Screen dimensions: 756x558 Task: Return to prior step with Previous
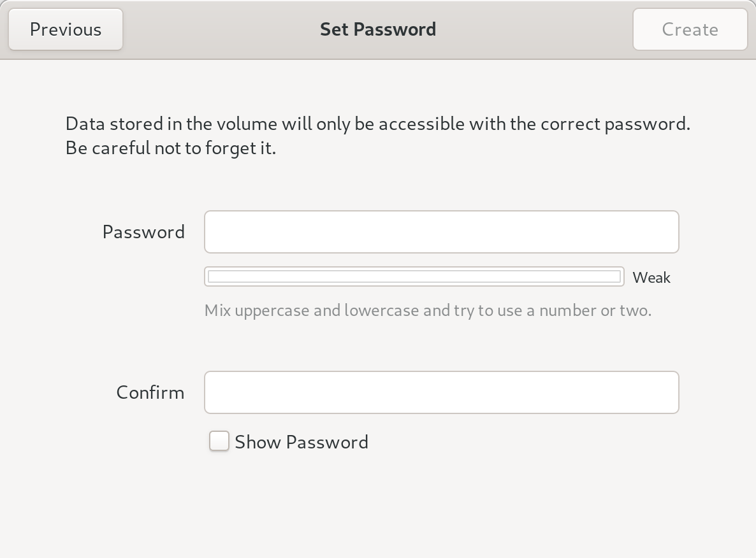click(x=65, y=29)
